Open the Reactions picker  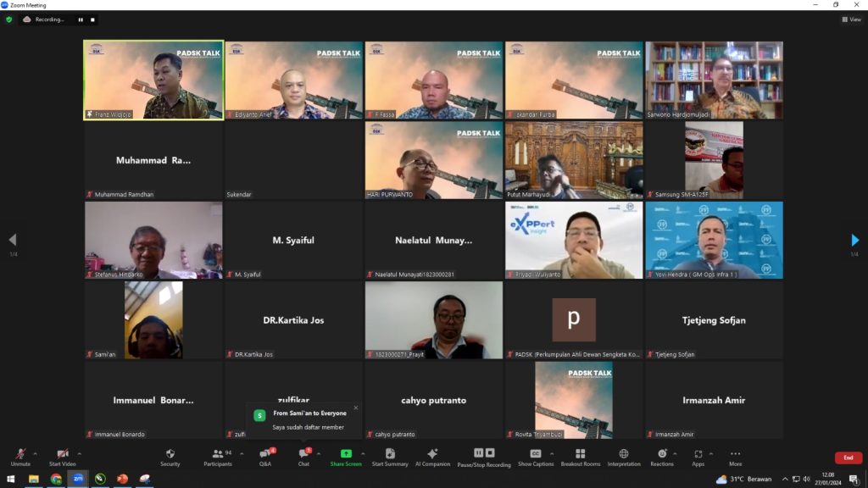coord(661,457)
